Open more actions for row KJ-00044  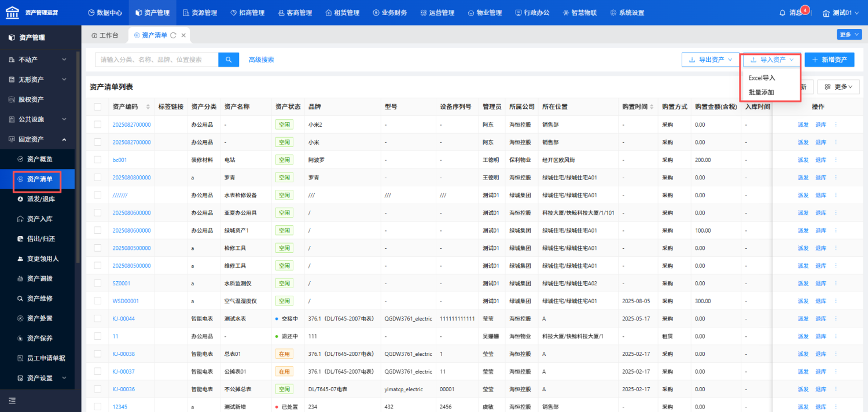(x=836, y=319)
